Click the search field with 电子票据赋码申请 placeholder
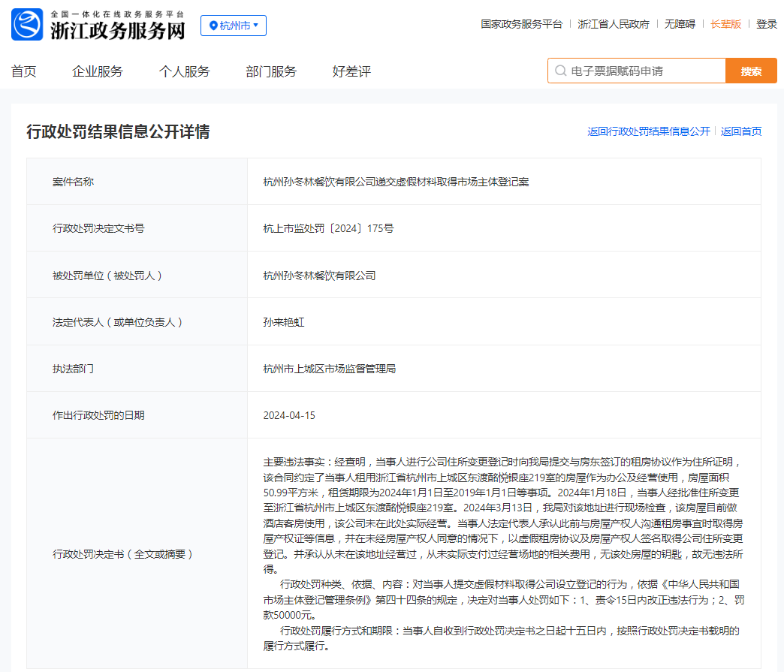Image resolution: width=784 pixels, height=672 pixels. (637, 71)
